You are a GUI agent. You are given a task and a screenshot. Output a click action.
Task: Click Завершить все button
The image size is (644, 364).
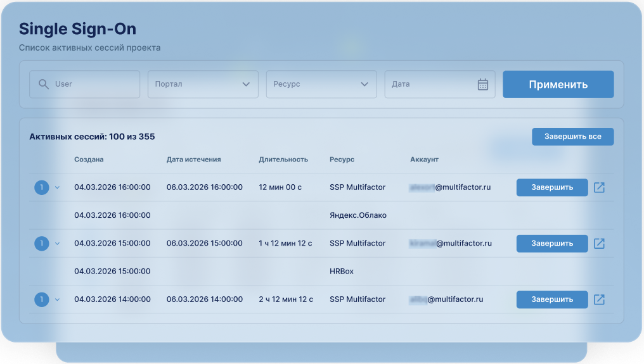pos(572,137)
